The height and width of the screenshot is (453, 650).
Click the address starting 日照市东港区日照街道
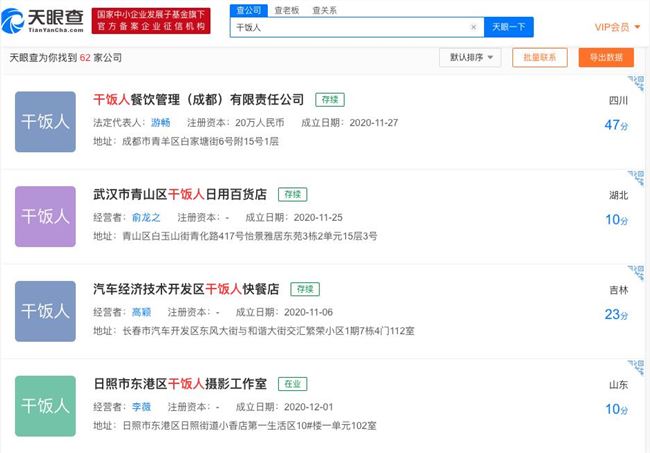point(250,426)
